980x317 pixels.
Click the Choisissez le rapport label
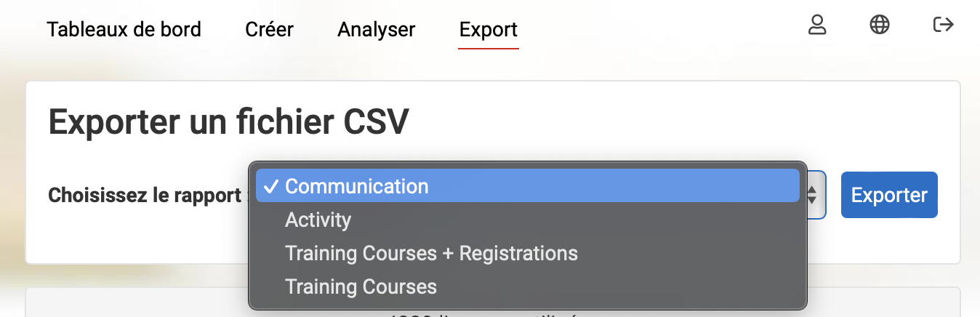[145, 196]
